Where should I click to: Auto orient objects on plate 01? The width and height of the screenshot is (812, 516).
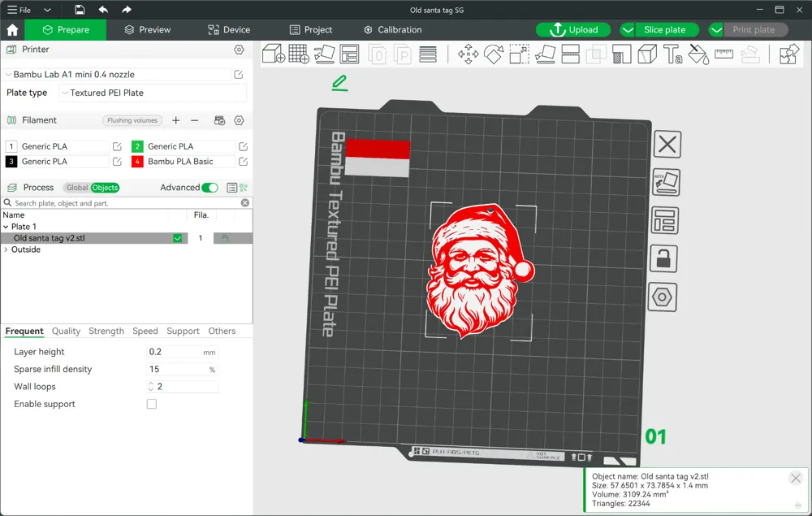pos(666,182)
